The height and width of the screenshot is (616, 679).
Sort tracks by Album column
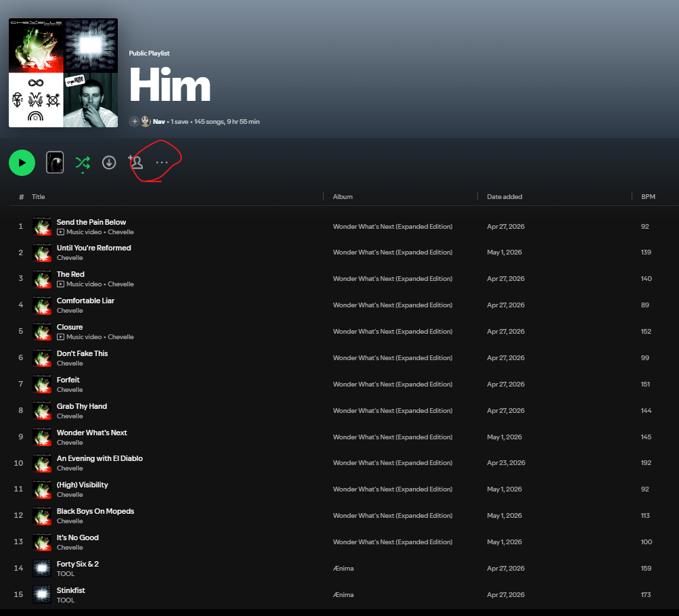pyautogui.click(x=343, y=196)
